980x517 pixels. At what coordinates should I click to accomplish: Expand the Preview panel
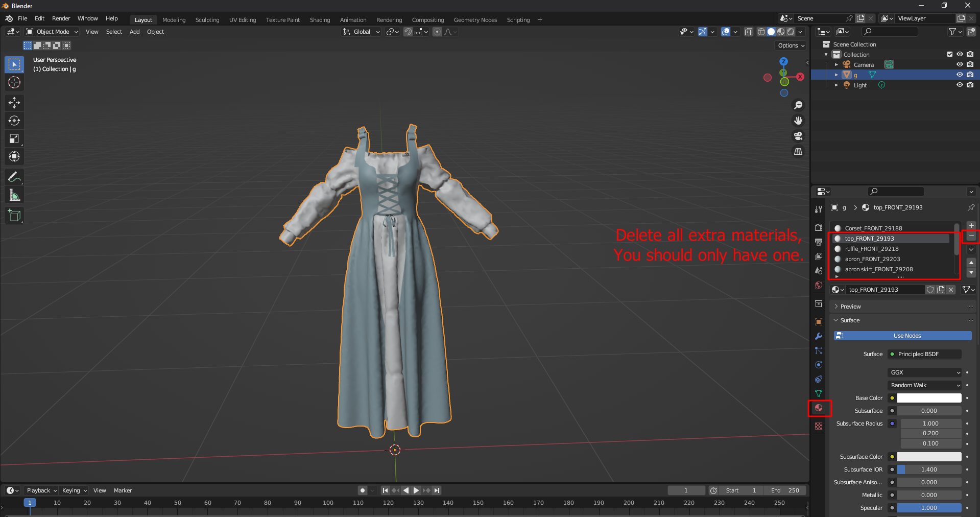851,307
